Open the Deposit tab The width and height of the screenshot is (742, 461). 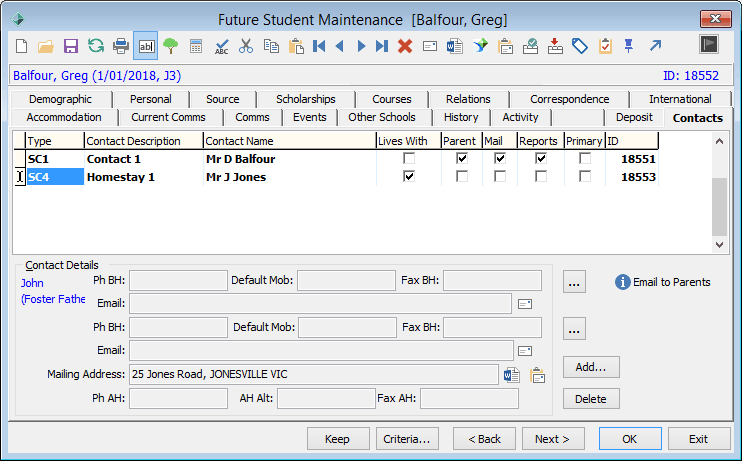[634, 117]
